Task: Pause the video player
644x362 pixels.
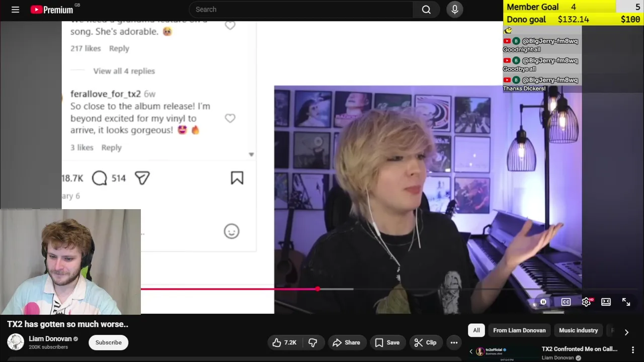Action: [543, 302]
